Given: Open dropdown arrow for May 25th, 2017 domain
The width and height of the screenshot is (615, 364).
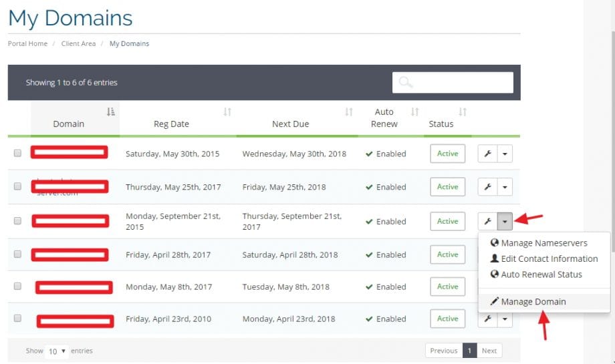Looking at the screenshot, I should tap(505, 187).
